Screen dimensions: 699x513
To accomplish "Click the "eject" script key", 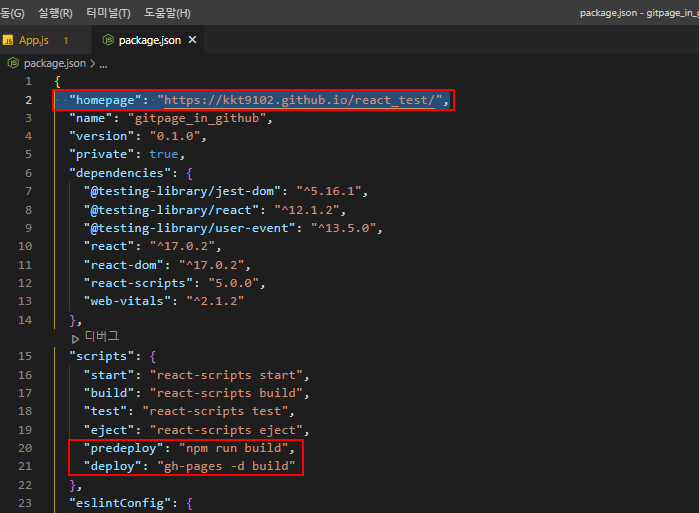I will pyautogui.click(x=109, y=430).
